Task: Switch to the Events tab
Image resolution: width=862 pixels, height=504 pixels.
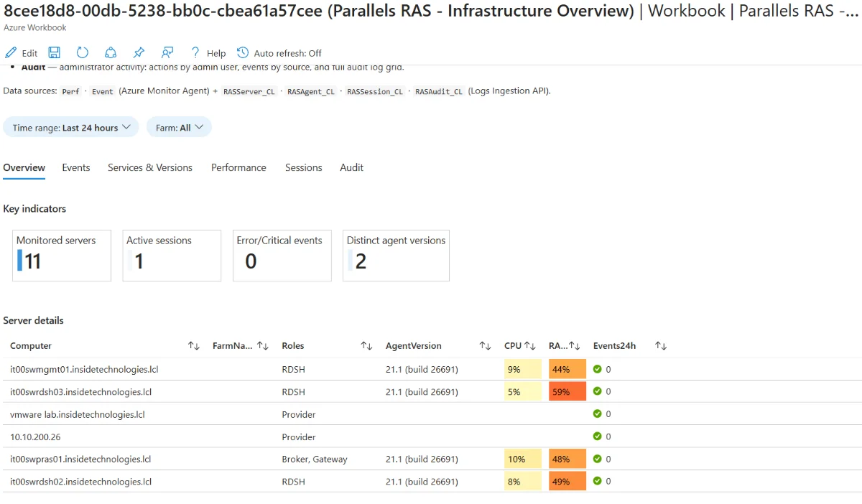Action: pos(76,167)
